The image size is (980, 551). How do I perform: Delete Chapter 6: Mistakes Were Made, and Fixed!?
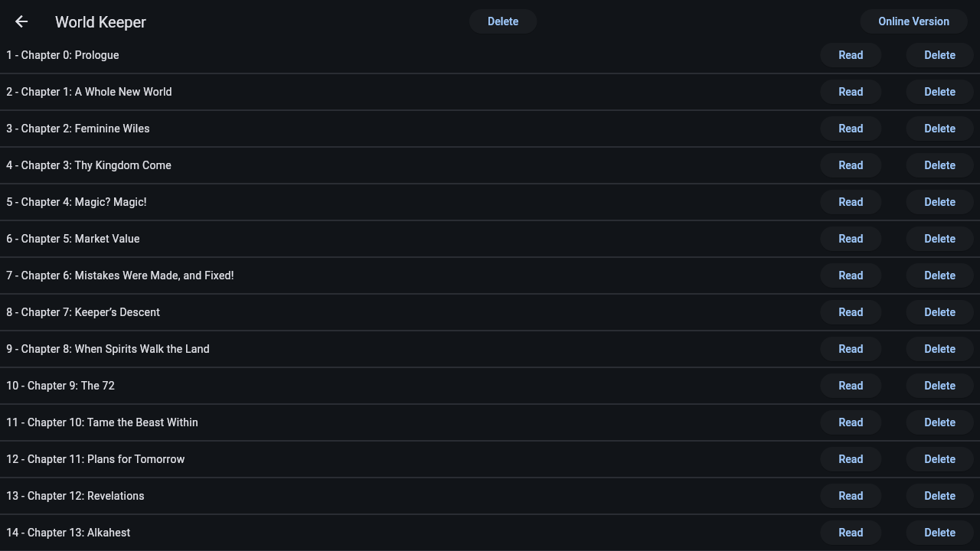[939, 275]
